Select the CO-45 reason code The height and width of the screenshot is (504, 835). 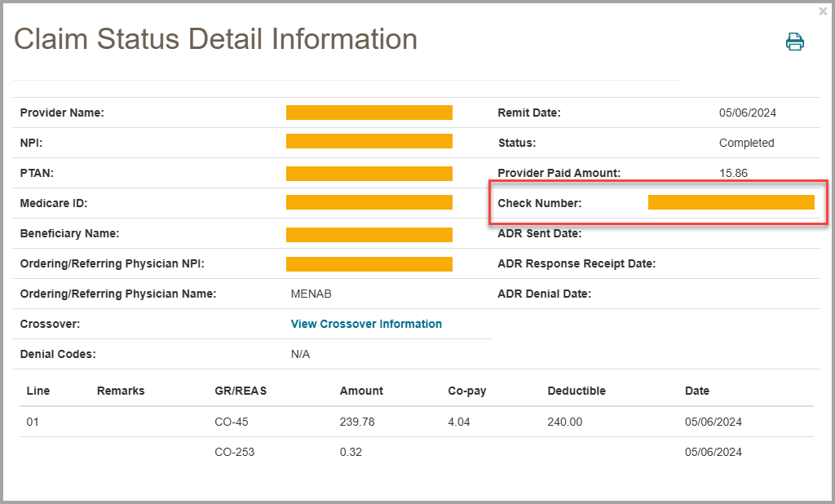(232, 422)
